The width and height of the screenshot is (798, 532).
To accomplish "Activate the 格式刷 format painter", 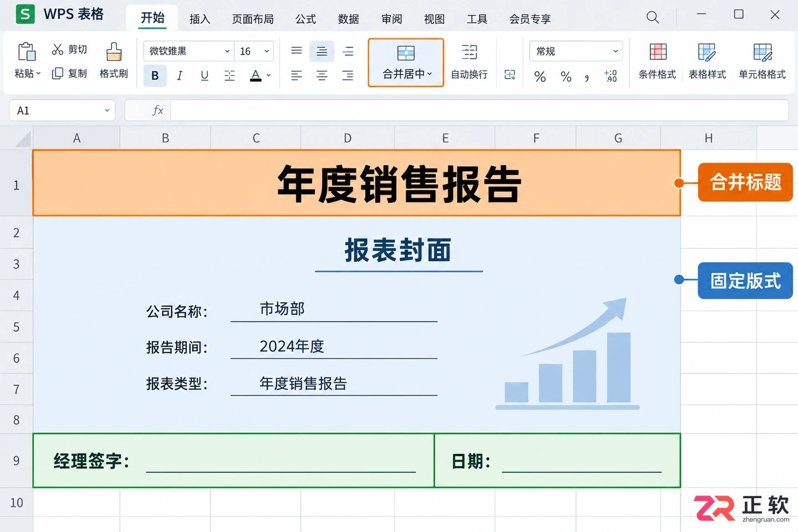I will point(114,61).
